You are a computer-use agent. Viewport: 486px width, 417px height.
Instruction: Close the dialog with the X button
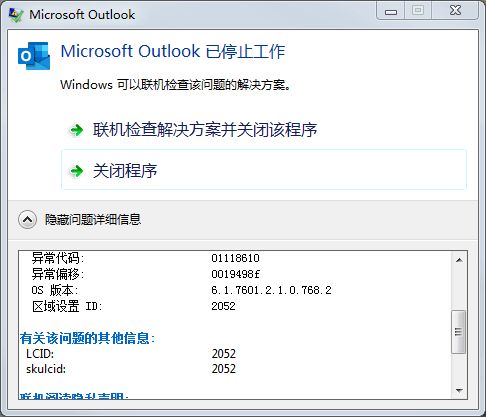pyautogui.click(x=455, y=10)
